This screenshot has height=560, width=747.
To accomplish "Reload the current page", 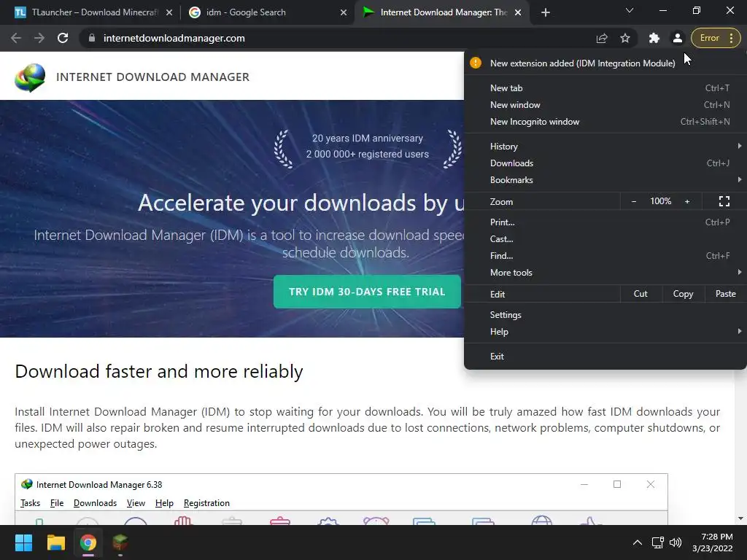I will tap(63, 38).
